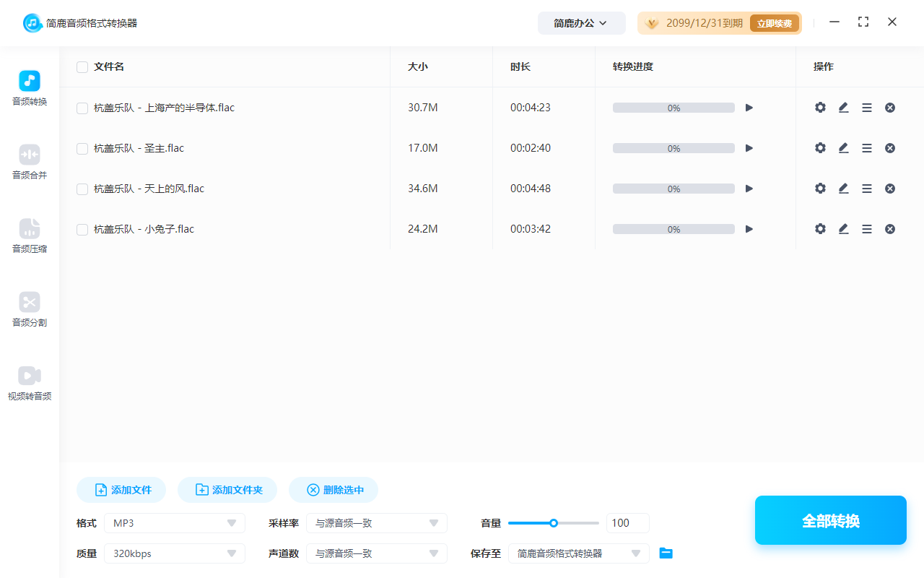
Task: Rename 圣主.flac using the pencil icon
Action: pos(843,147)
